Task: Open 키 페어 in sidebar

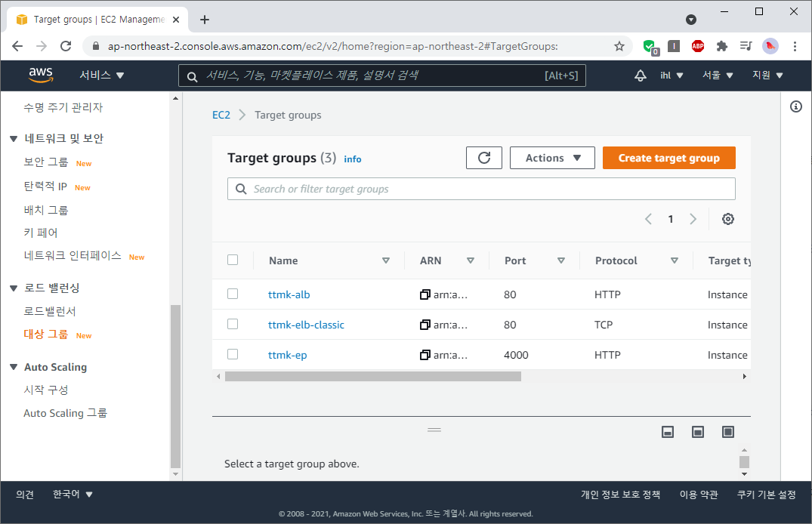Action: (40, 233)
